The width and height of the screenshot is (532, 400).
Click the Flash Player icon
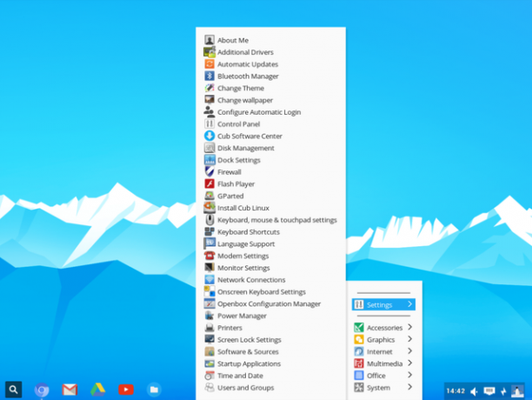coord(209,183)
